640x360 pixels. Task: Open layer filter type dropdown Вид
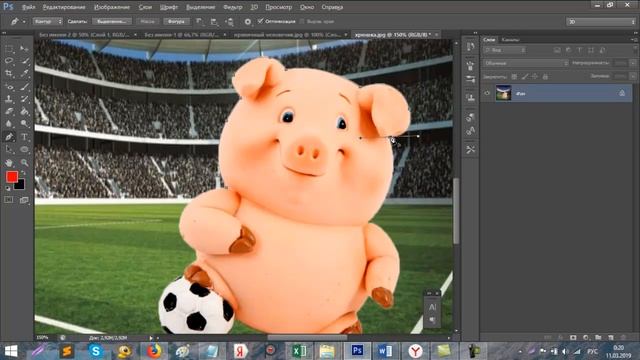505,50
